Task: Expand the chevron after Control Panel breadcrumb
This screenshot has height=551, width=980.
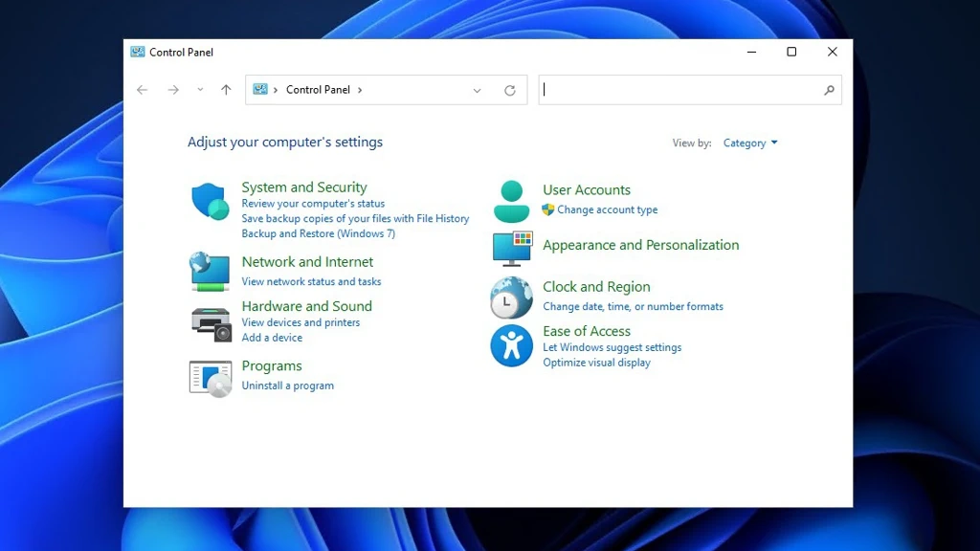Action: (x=360, y=90)
